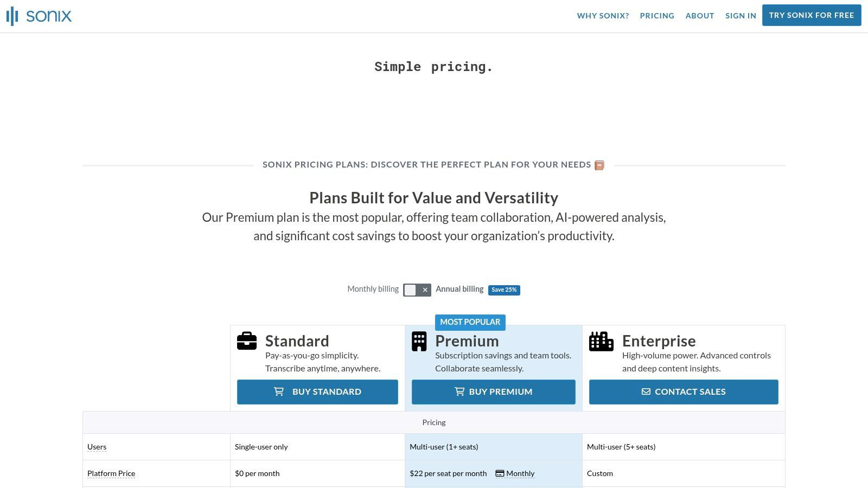
Task: Open the Pricing navigation item
Action: coord(657,16)
